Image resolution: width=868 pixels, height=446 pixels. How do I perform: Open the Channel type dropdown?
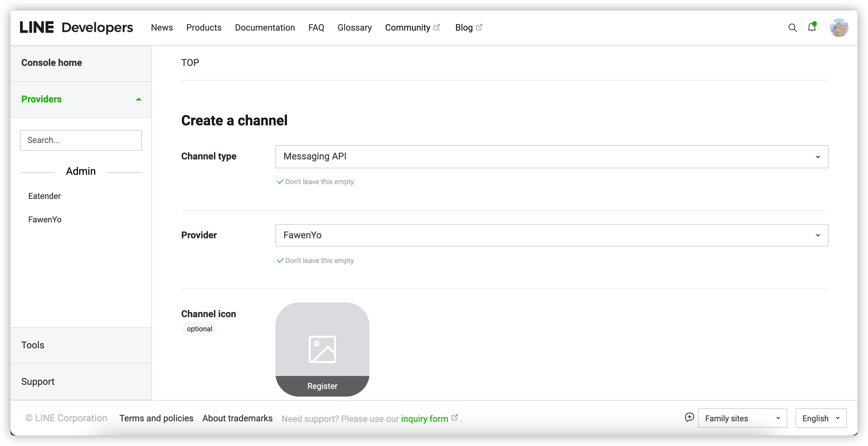(552, 157)
